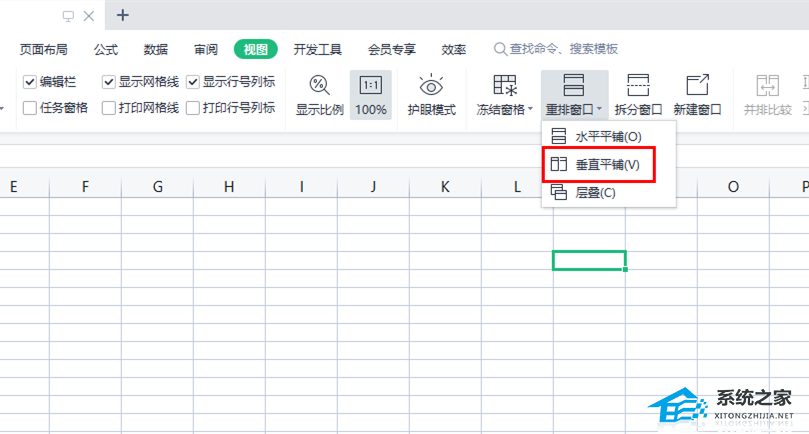Expand the 冻结窗格 dropdown arrow
Image resolution: width=809 pixels, height=434 pixels.
tap(530, 109)
